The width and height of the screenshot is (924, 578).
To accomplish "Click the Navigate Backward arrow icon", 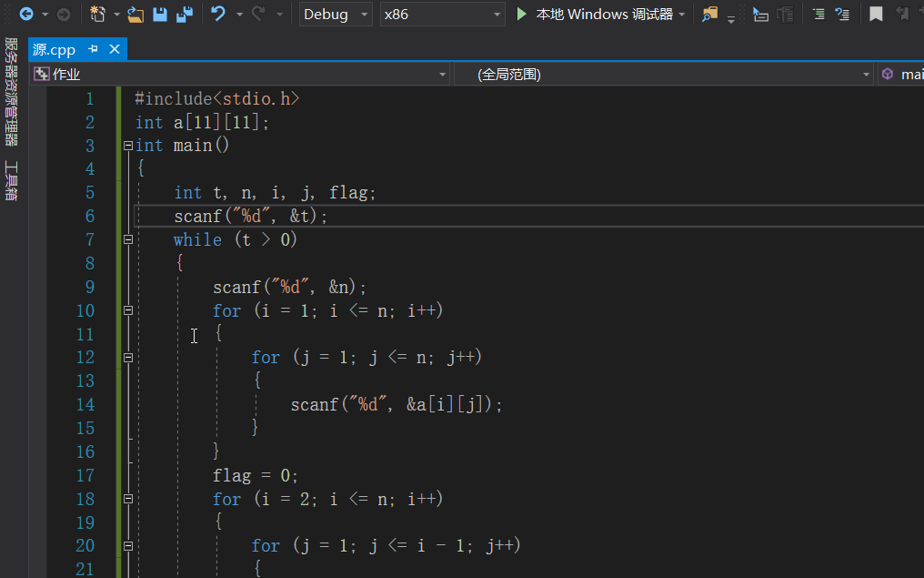I will (25, 14).
